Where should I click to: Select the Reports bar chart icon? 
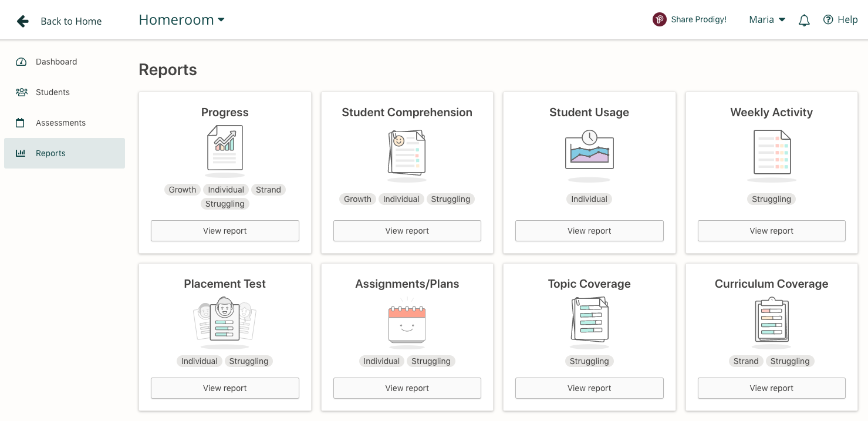[x=21, y=153]
